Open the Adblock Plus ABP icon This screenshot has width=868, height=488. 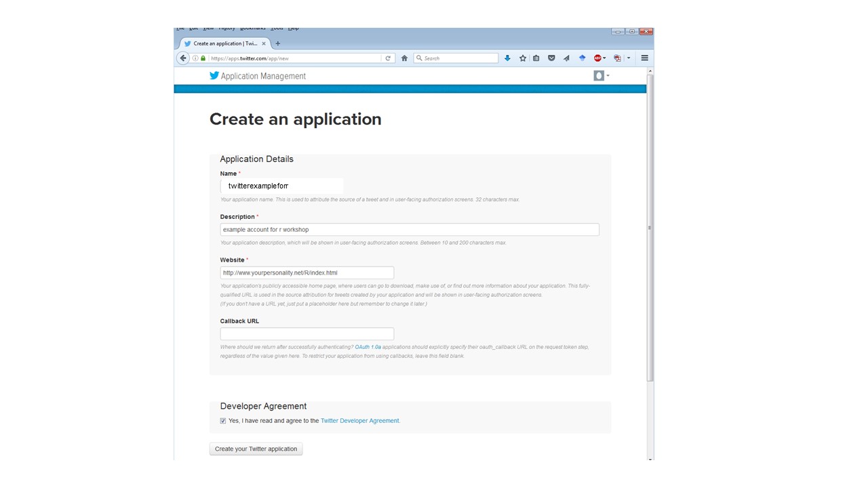(x=597, y=58)
